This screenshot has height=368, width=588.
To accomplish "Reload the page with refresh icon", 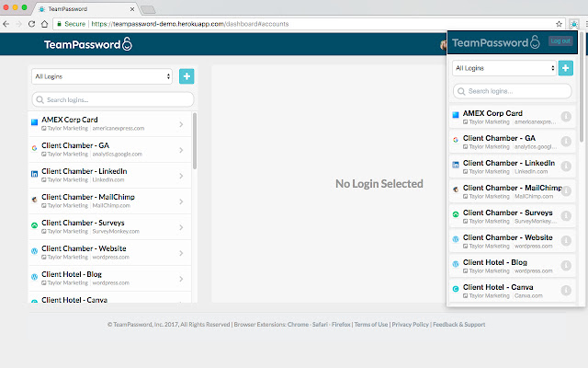I will pos(32,24).
